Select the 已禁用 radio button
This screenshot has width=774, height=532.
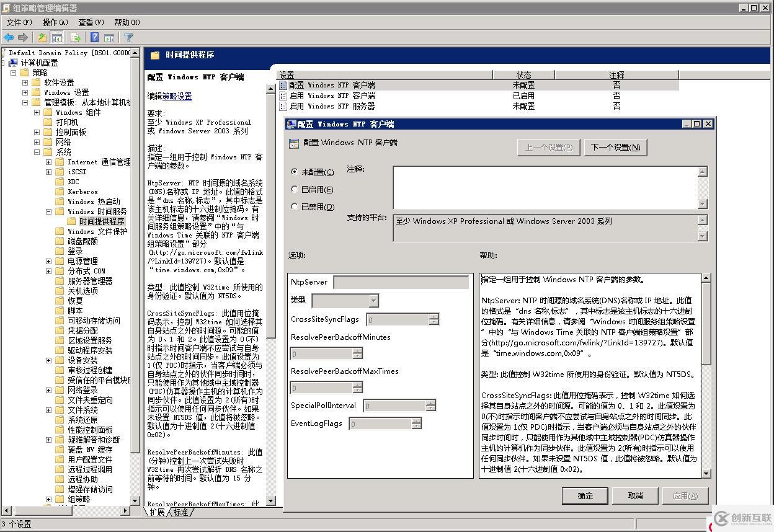point(295,206)
